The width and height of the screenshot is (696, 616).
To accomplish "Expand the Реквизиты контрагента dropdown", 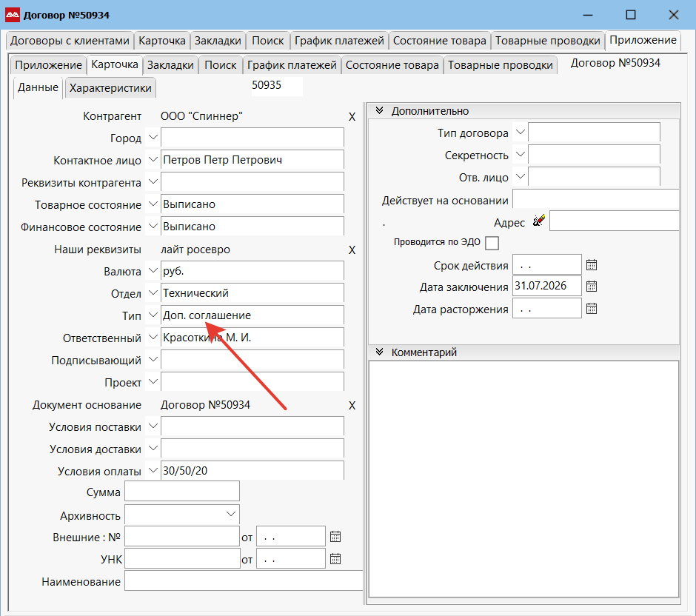I will coord(153,181).
